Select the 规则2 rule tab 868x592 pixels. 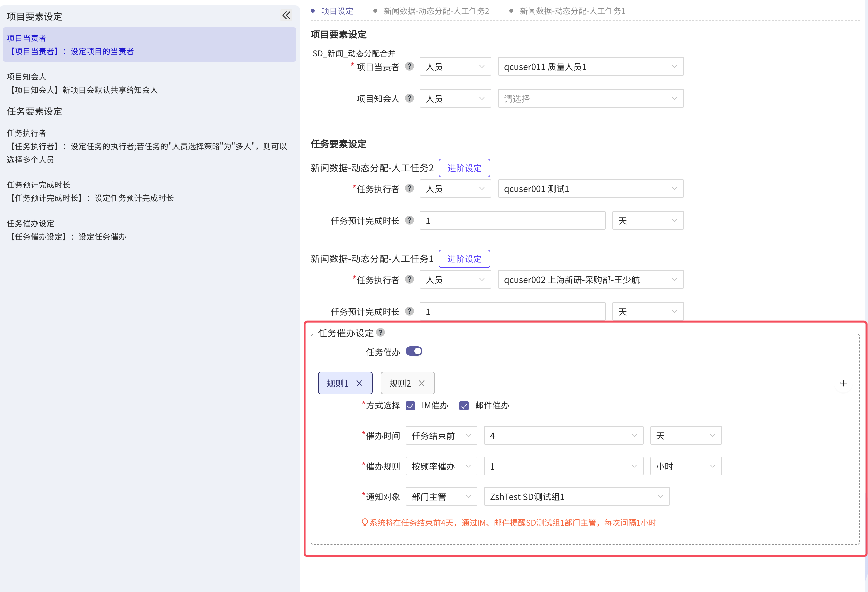tap(400, 383)
